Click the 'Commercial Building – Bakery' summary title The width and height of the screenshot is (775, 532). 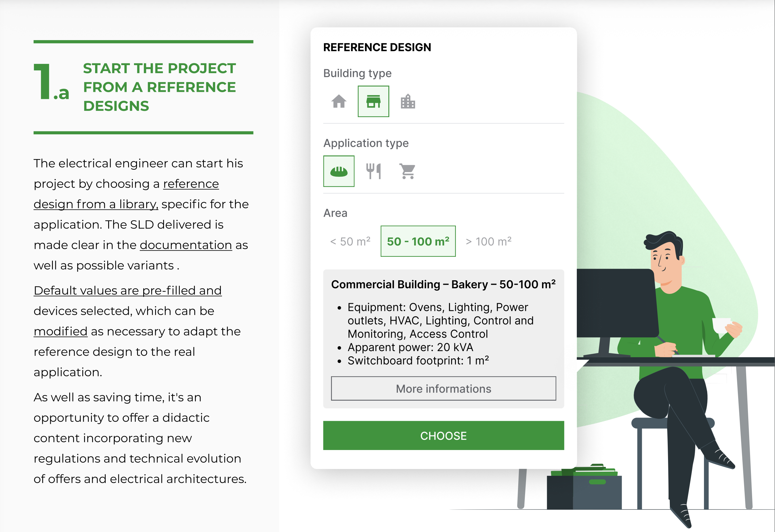[x=443, y=284]
